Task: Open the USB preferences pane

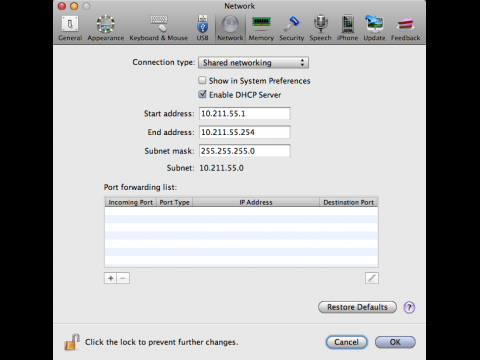Action: click(202, 29)
